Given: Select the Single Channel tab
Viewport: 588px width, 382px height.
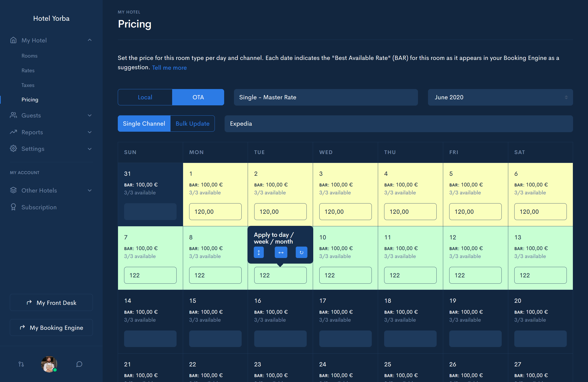Looking at the screenshot, I should pyautogui.click(x=144, y=123).
